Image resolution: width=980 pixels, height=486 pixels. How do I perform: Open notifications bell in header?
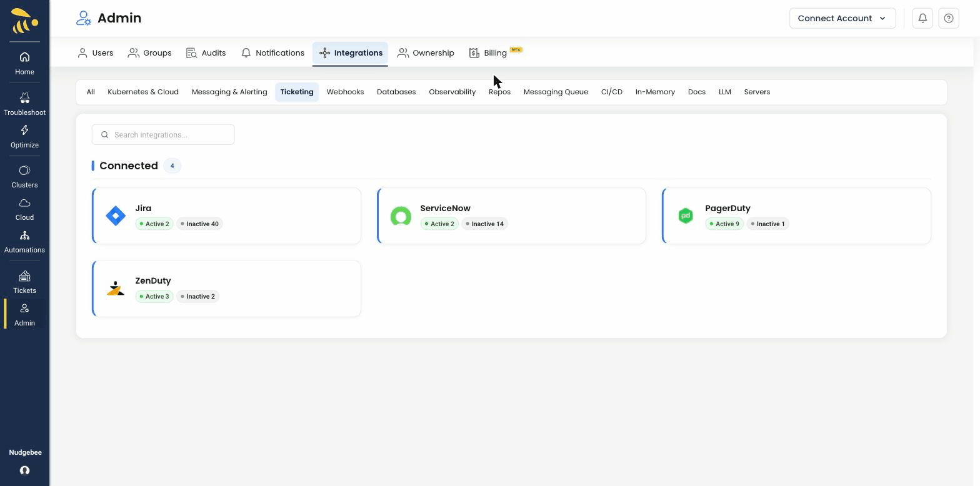[922, 18]
